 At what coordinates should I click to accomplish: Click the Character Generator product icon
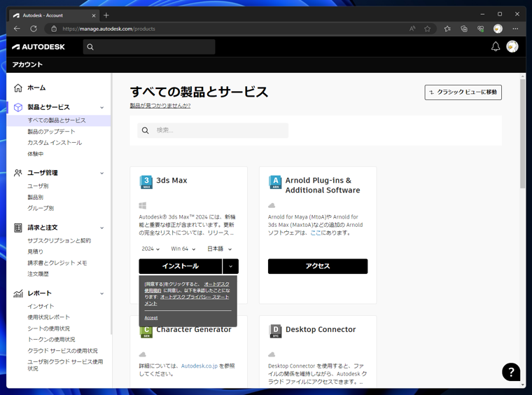(x=146, y=332)
